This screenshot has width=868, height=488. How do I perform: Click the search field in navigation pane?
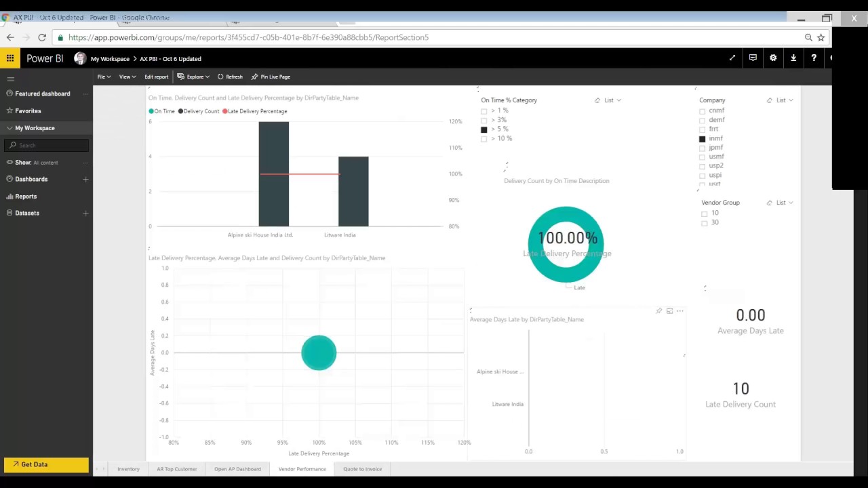point(46,145)
